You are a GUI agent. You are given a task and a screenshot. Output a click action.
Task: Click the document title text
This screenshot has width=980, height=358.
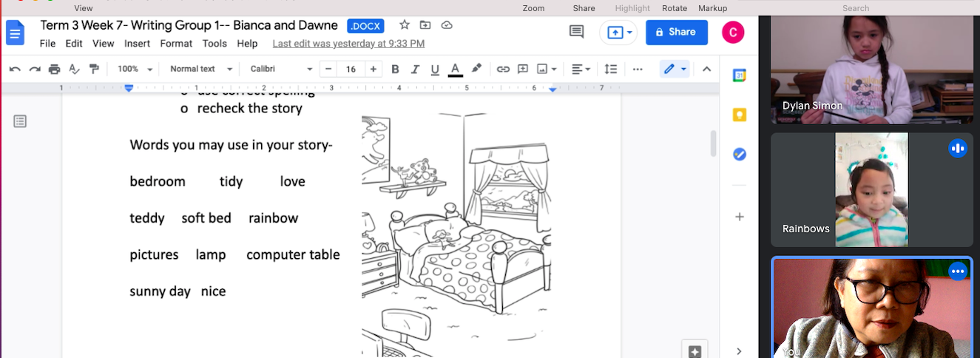189,26
